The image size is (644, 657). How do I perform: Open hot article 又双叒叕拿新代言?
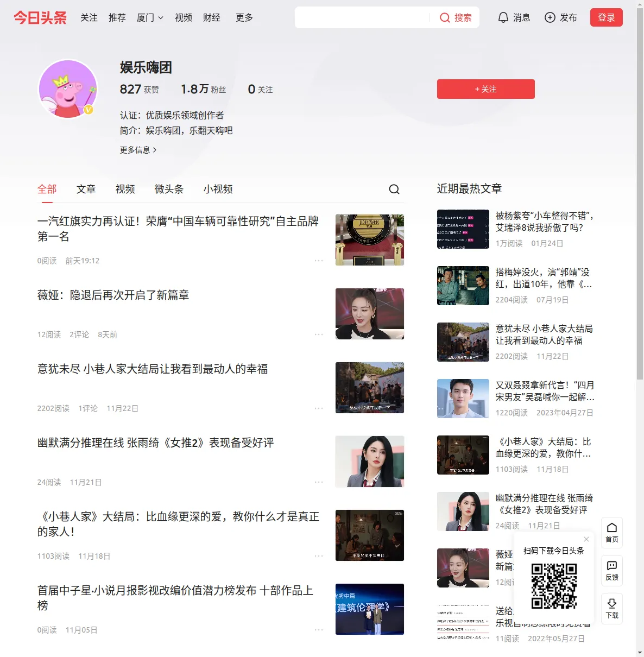545,391
